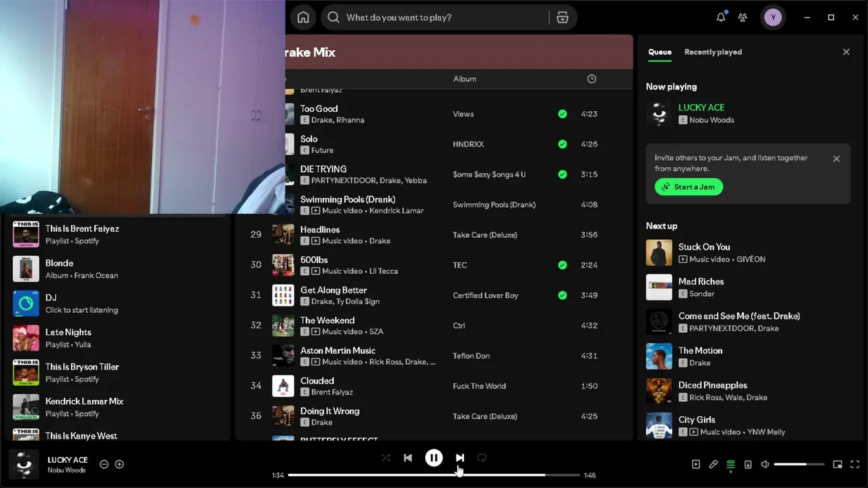
Task: Toggle the saved checkmark for Get Along Better
Action: click(x=562, y=296)
